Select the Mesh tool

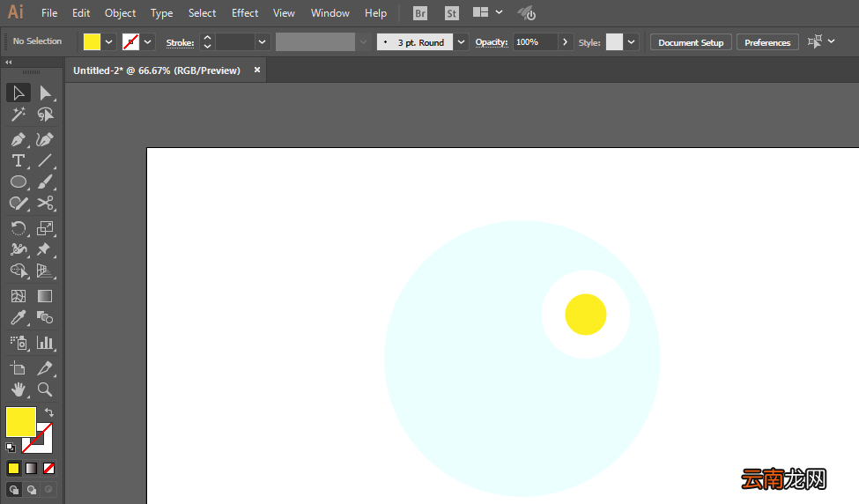(x=19, y=296)
